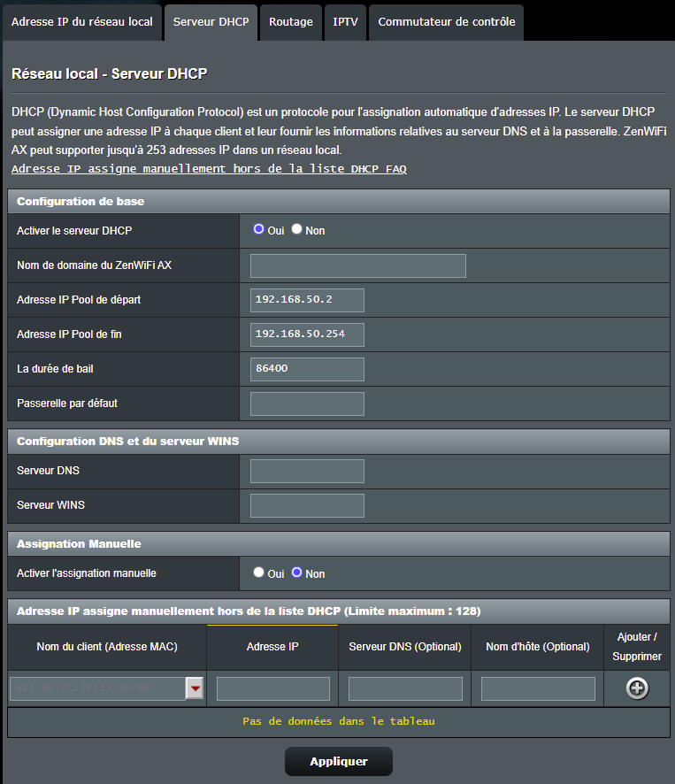Click the Pas de données dans le tableau message

coord(339,721)
